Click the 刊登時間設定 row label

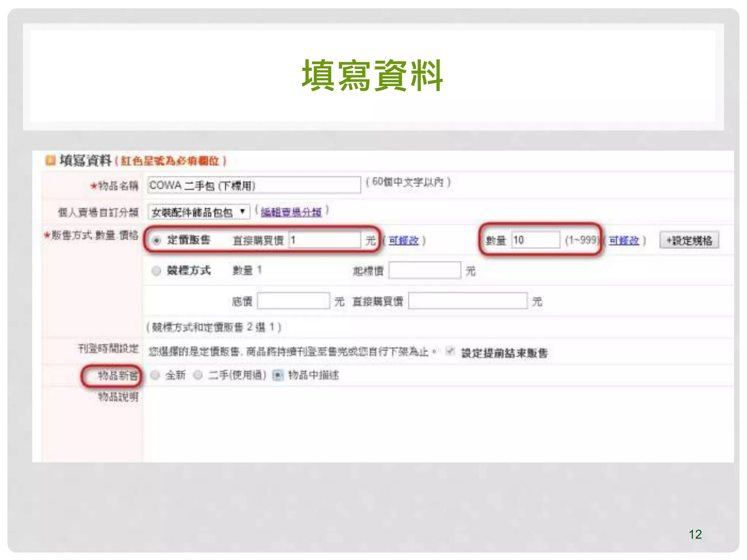(x=108, y=349)
